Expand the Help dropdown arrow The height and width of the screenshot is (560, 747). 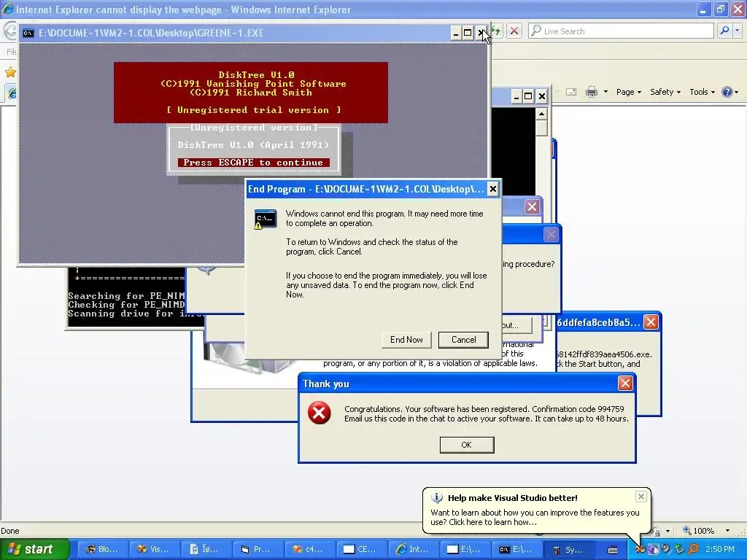(737, 92)
